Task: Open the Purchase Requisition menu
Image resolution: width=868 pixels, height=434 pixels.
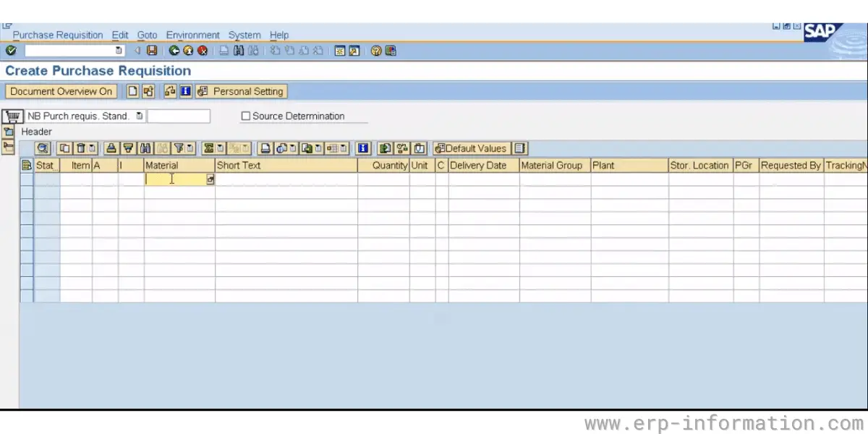Action: click(x=57, y=35)
